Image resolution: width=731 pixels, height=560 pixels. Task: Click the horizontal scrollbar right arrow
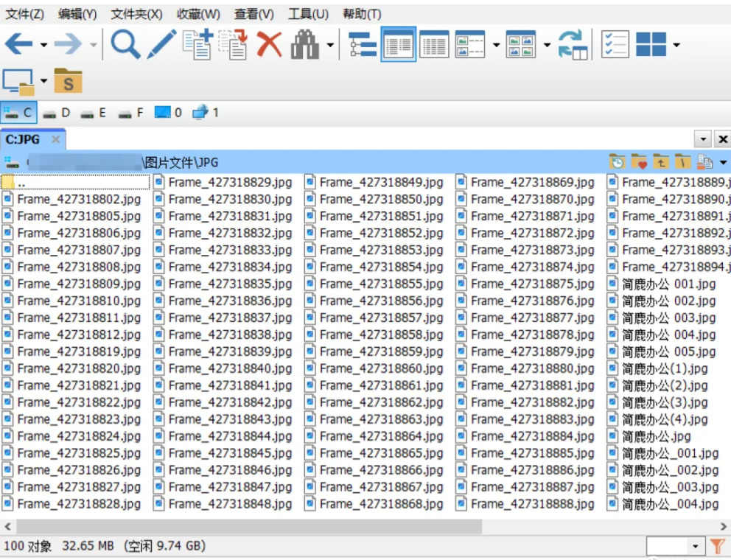point(723,527)
